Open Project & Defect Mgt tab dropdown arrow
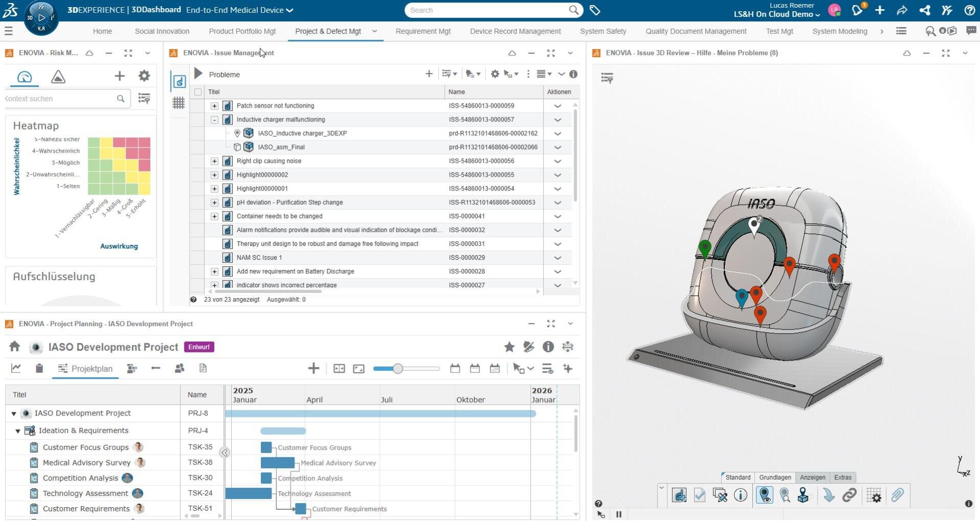Screen dimensions: 980x521 (375, 31)
